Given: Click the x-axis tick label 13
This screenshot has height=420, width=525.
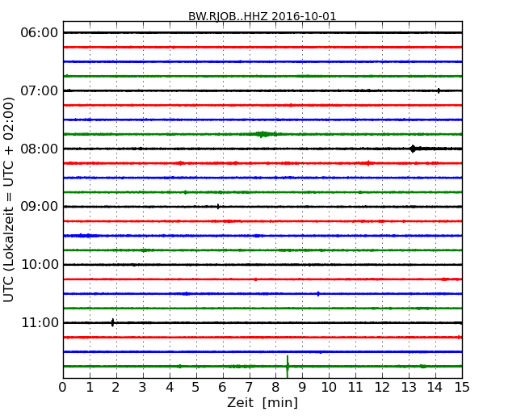Looking at the screenshot, I should [x=409, y=388].
